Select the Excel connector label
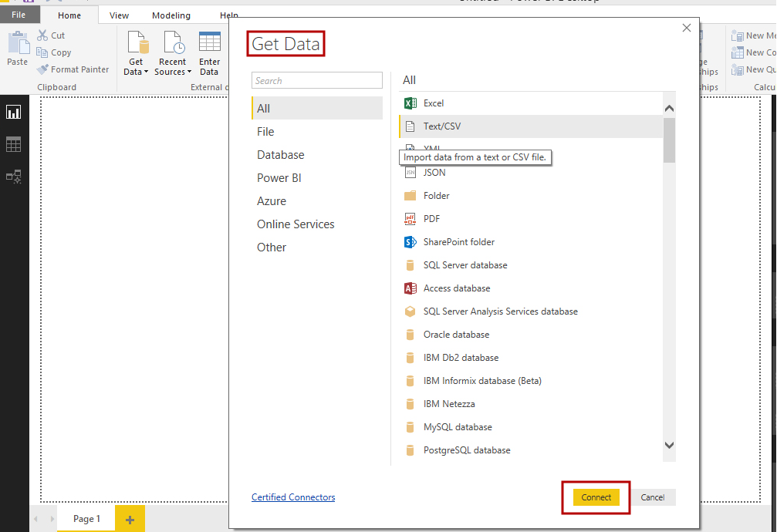This screenshot has height=532, width=777. [434, 103]
